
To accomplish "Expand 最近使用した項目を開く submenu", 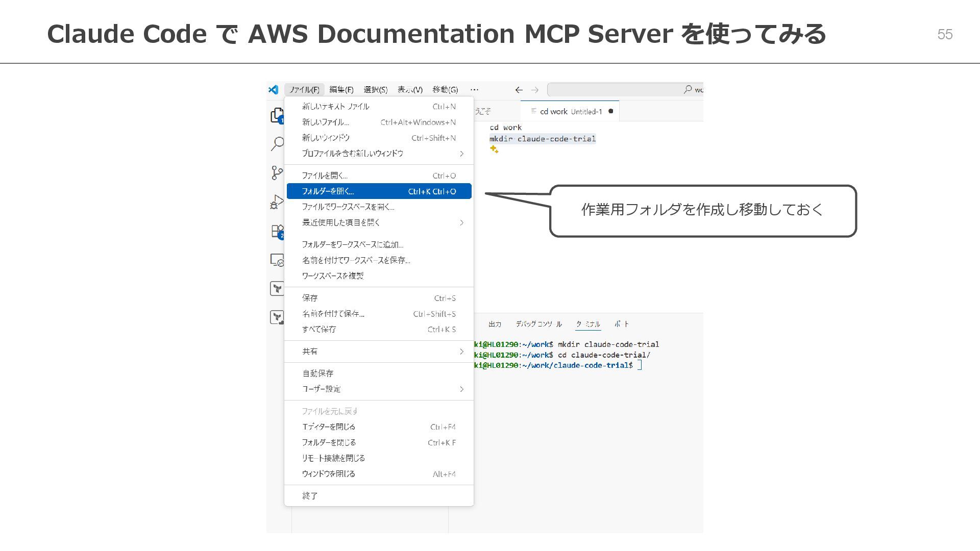I will (379, 222).
